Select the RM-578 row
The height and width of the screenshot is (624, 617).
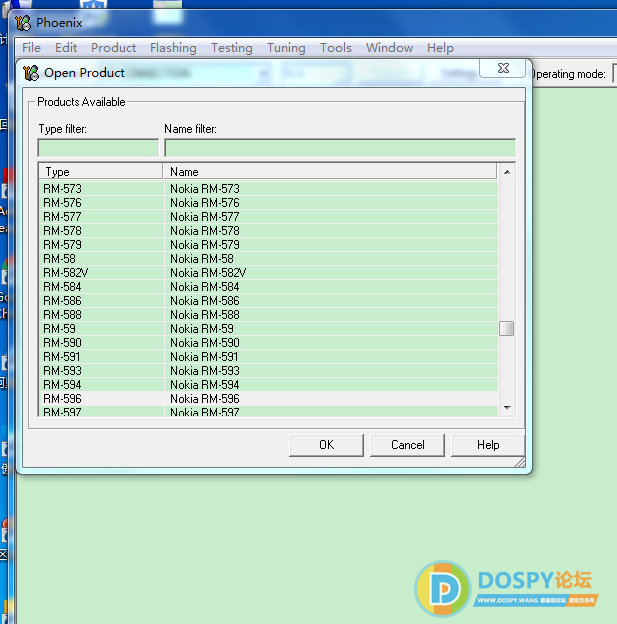coord(268,230)
